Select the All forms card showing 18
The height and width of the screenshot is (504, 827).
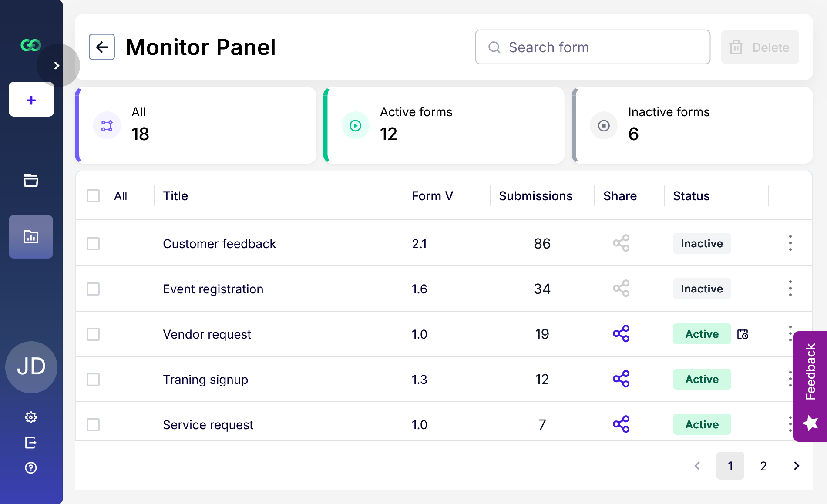point(196,125)
